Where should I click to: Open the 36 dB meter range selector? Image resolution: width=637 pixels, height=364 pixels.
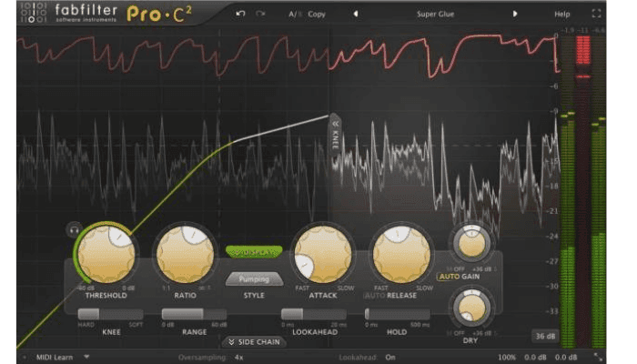click(x=545, y=336)
